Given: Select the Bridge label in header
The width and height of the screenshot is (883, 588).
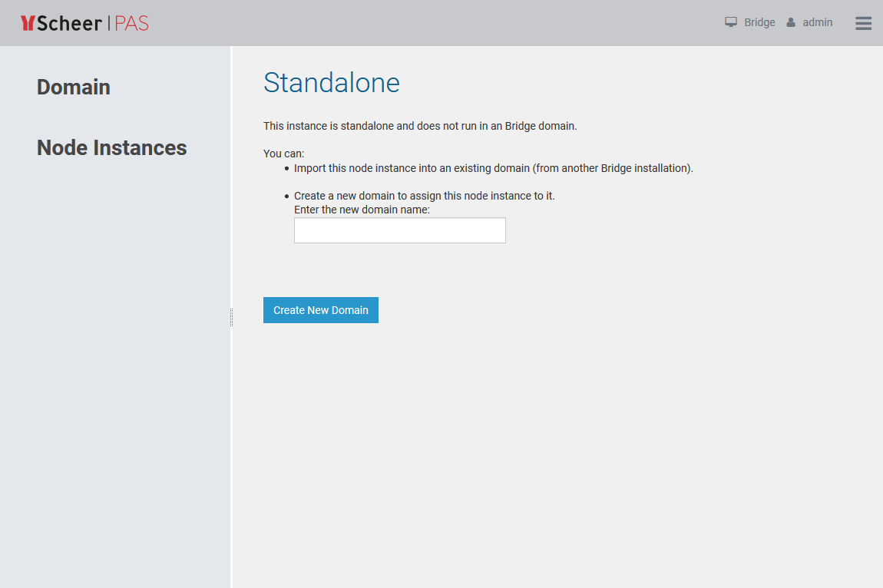Looking at the screenshot, I should pos(759,23).
